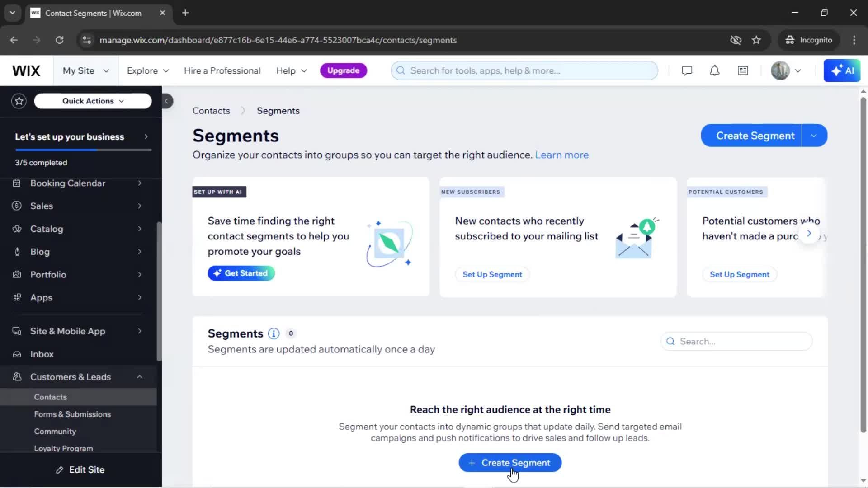Click Set Up Segment for Potential Customers
The width and height of the screenshot is (868, 488).
pyautogui.click(x=739, y=275)
